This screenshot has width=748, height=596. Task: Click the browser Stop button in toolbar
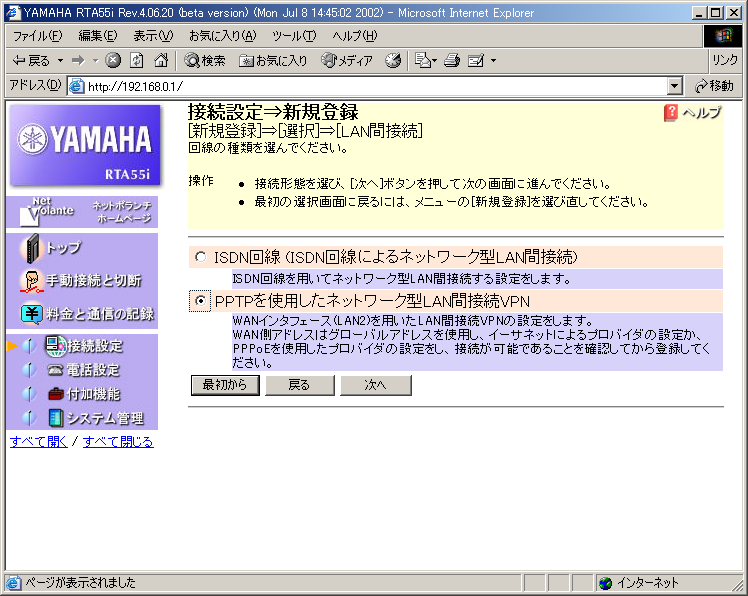[x=113, y=61]
